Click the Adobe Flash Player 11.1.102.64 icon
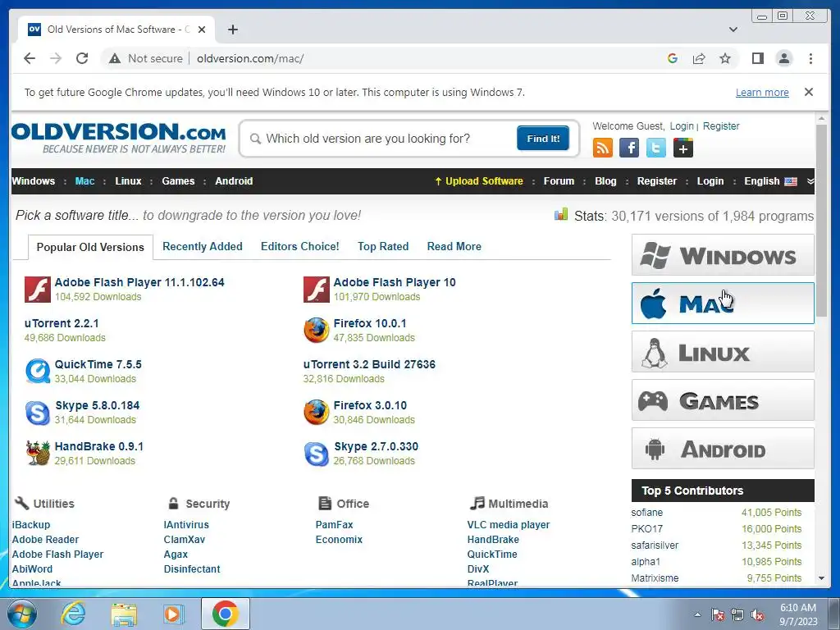The image size is (840, 630). point(38,290)
